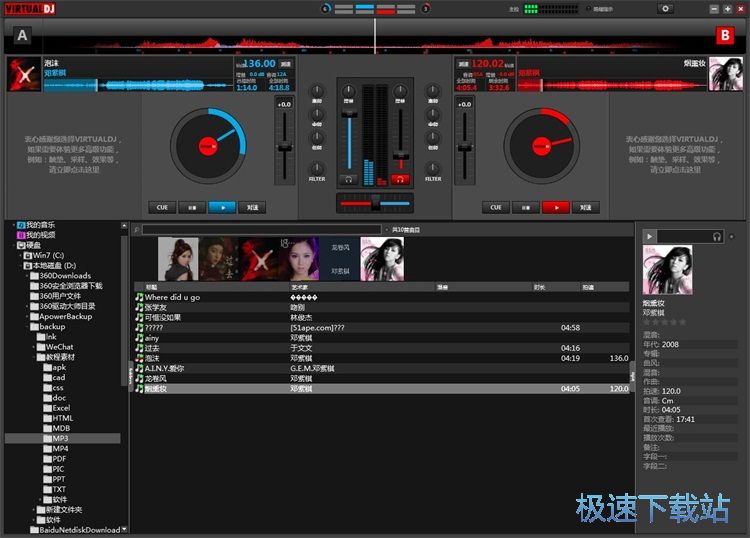Select HTML folder in tree
The image size is (750, 538).
[x=58, y=418]
